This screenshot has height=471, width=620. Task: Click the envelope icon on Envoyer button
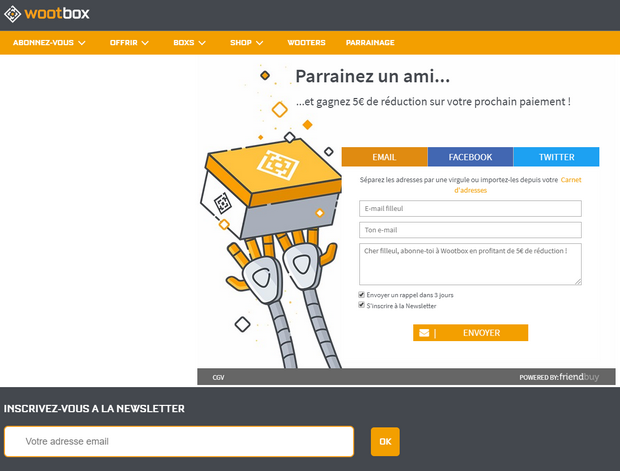tap(424, 333)
